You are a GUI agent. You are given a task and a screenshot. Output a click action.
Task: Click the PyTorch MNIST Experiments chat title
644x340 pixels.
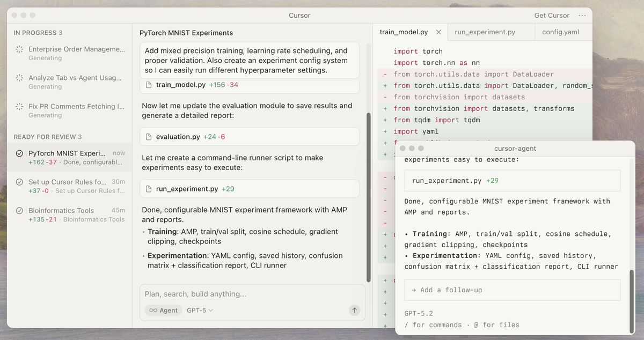coord(186,33)
